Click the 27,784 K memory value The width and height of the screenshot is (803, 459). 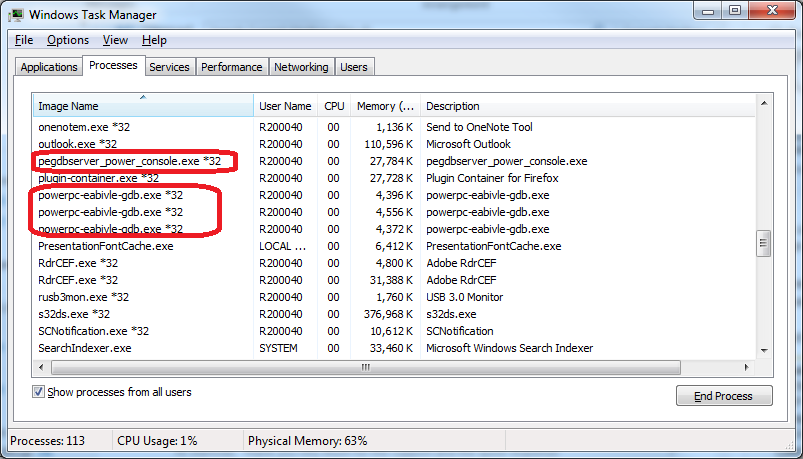[x=391, y=161]
